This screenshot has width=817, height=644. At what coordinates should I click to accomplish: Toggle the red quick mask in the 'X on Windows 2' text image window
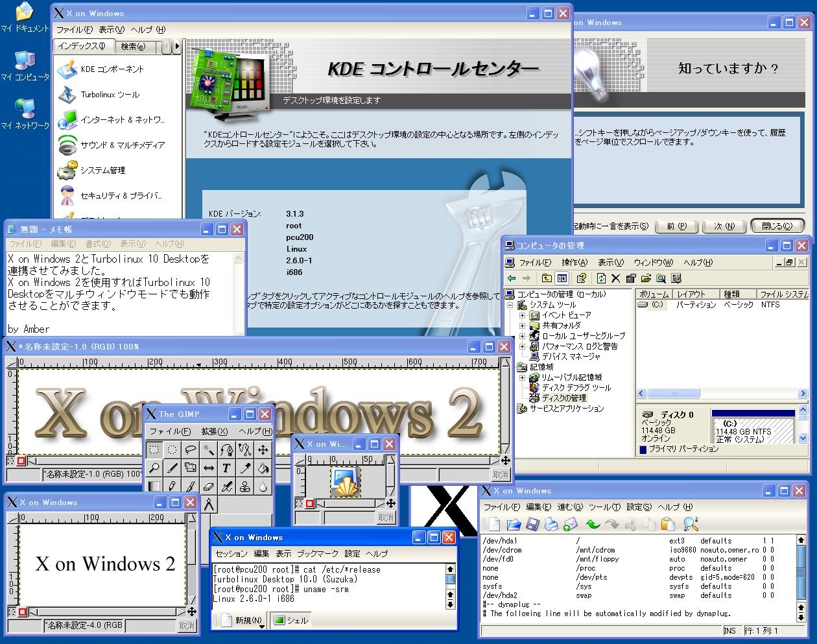pyautogui.click(x=23, y=612)
